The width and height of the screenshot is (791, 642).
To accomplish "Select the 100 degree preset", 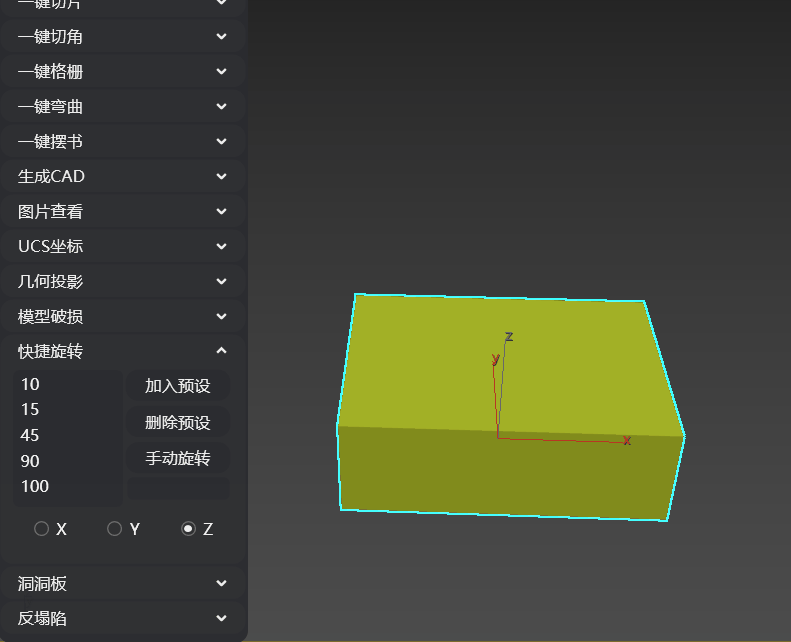I will click(68, 486).
